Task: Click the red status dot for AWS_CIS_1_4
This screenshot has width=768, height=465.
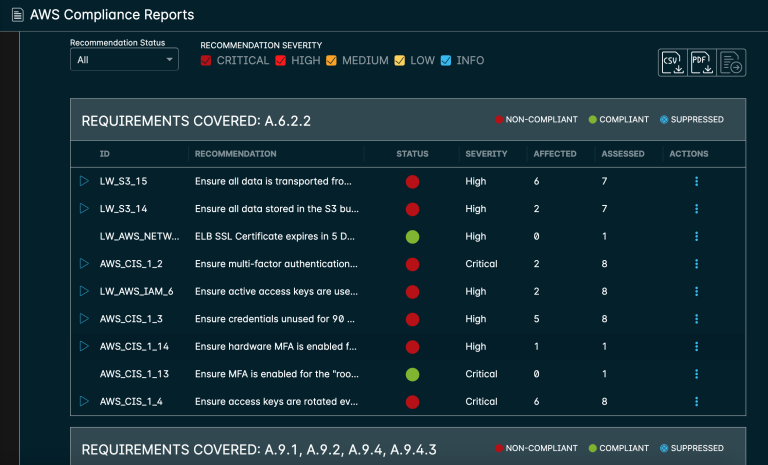Action: coord(412,402)
